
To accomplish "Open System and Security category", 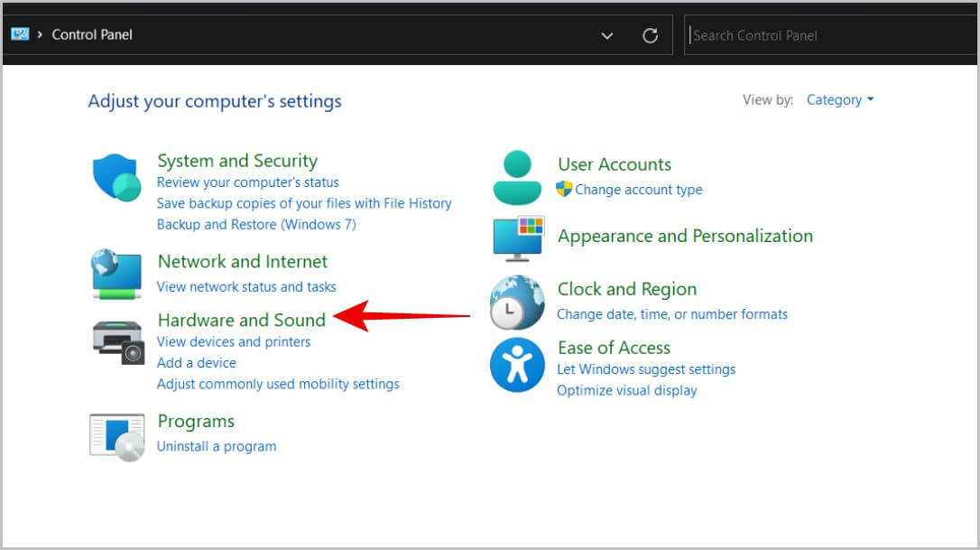I will click(x=237, y=160).
